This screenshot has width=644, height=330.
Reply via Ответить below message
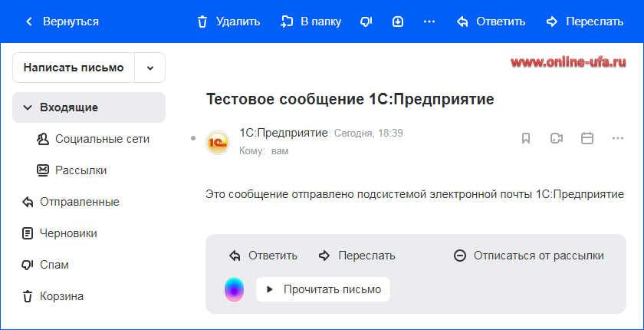263,256
